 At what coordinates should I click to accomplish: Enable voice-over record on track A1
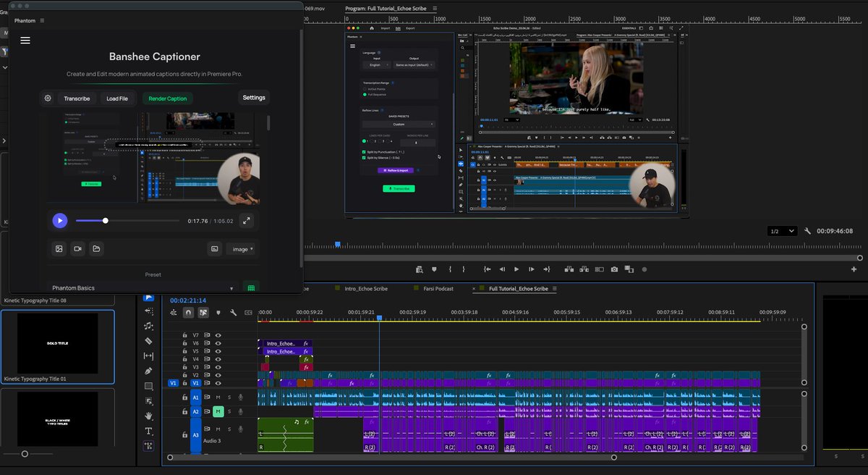click(241, 397)
